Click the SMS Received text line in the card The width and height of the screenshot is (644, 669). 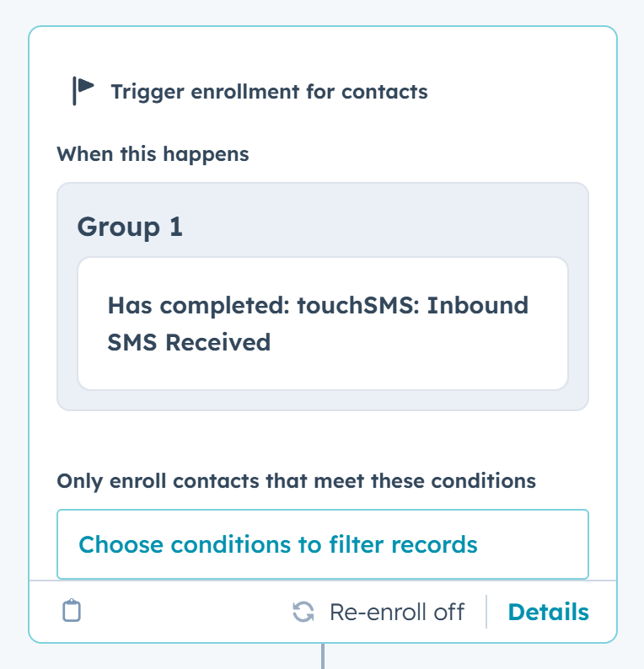(189, 342)
